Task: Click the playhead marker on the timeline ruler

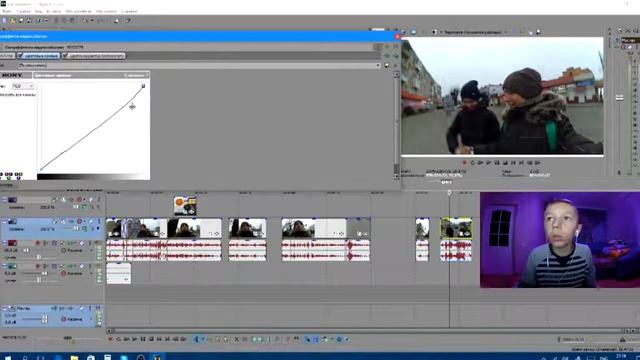Action: 449,193
